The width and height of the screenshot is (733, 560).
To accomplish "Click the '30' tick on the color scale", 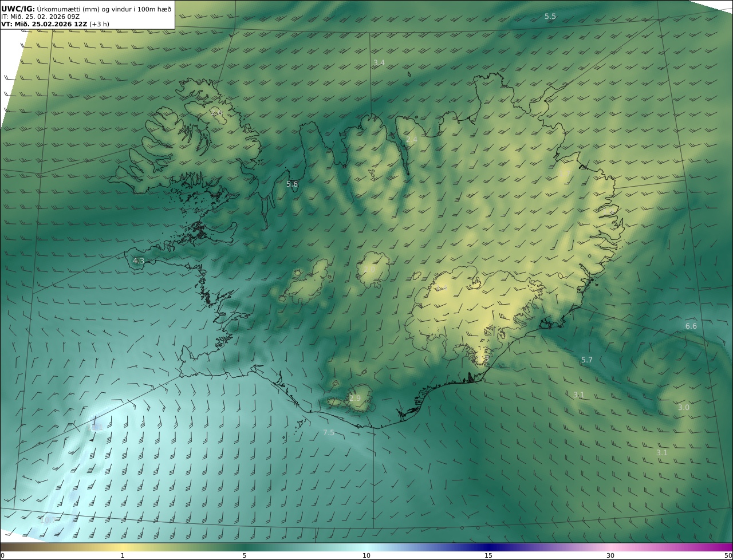I will tap(610, 555).
